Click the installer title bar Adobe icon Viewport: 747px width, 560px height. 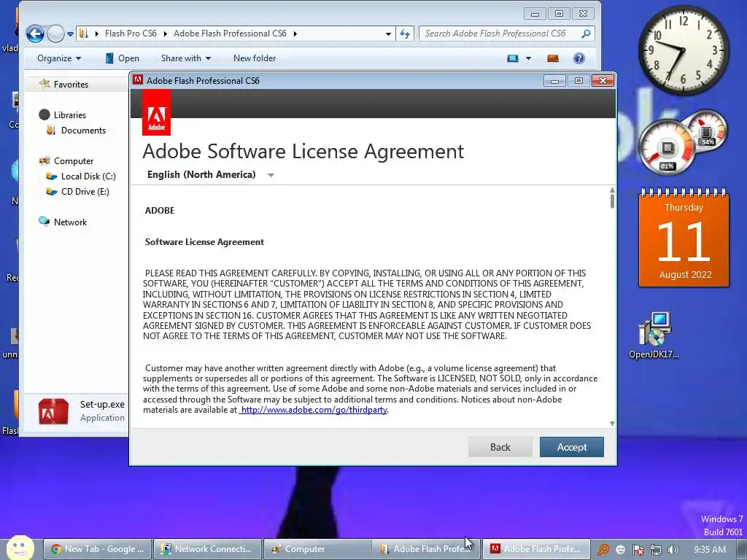click(x=138, y=80)
